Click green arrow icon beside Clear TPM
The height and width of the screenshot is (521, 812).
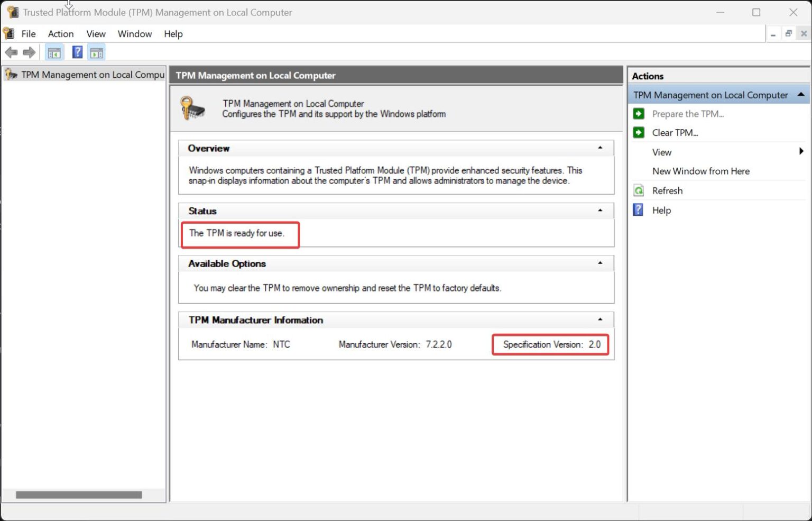[639, 133]
